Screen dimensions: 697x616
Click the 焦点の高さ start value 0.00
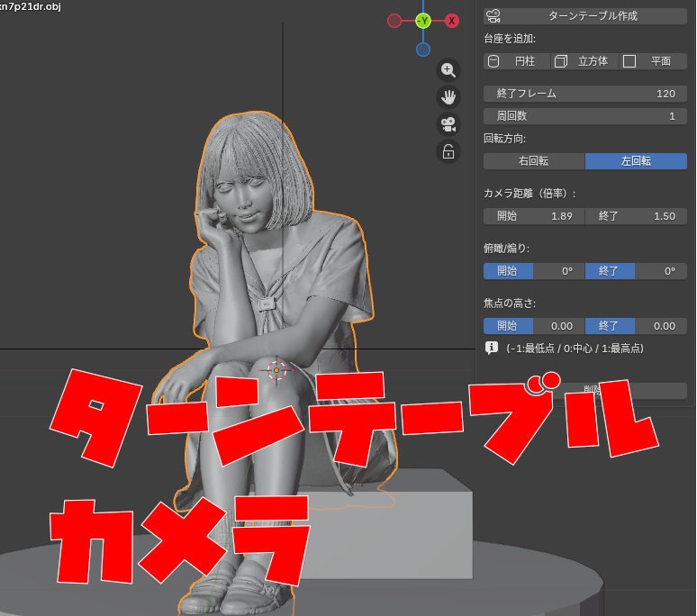click(558, 326)
